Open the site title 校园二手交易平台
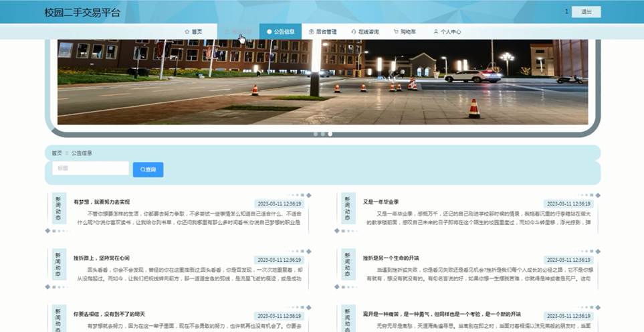This screenshot has height=332, width=644. tap(82, 12)
